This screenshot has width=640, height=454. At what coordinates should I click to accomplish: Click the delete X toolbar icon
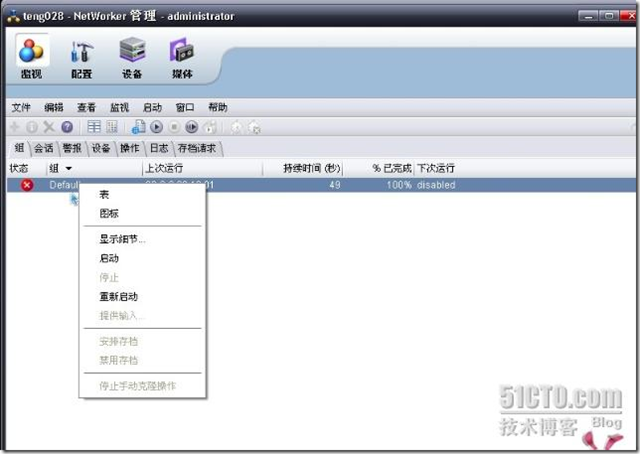click(x=48, y=127)
